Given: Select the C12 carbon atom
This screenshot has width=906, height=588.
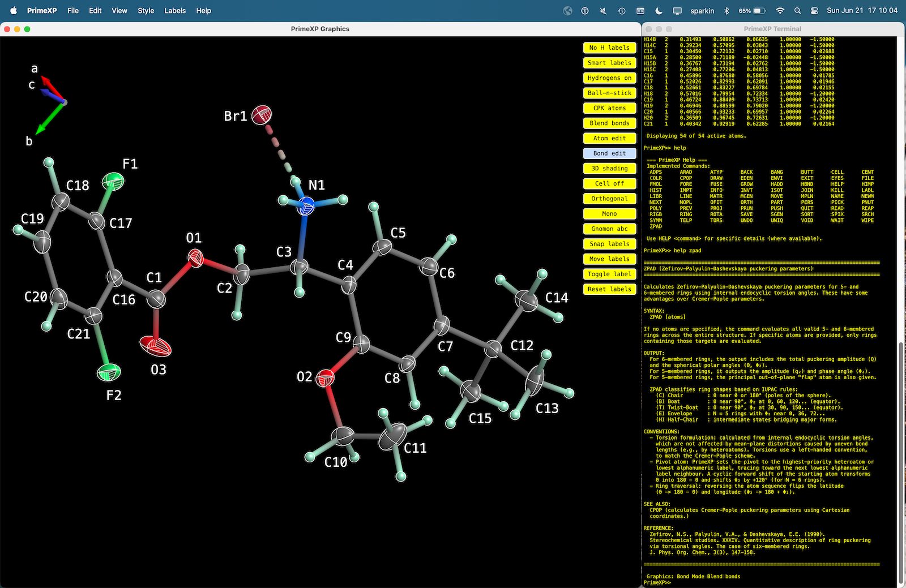Looking at the screenshot, I should pos(493,349).
